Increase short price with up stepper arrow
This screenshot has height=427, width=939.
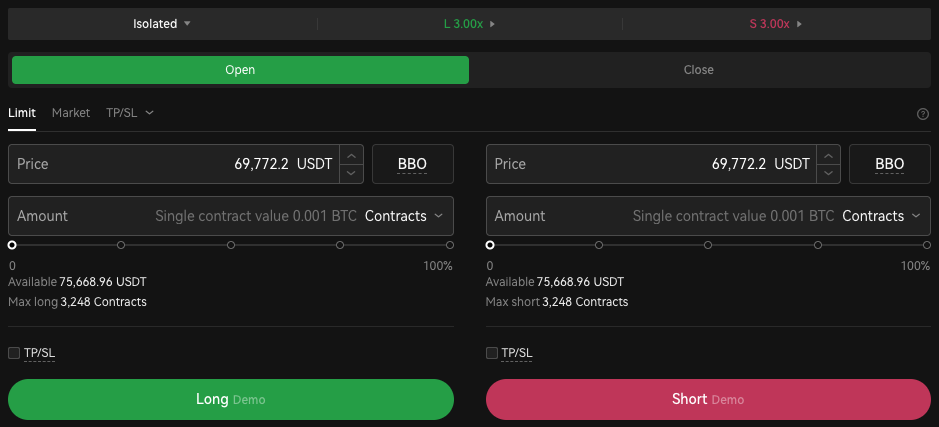pyautogui.click(x=828, y=155)
